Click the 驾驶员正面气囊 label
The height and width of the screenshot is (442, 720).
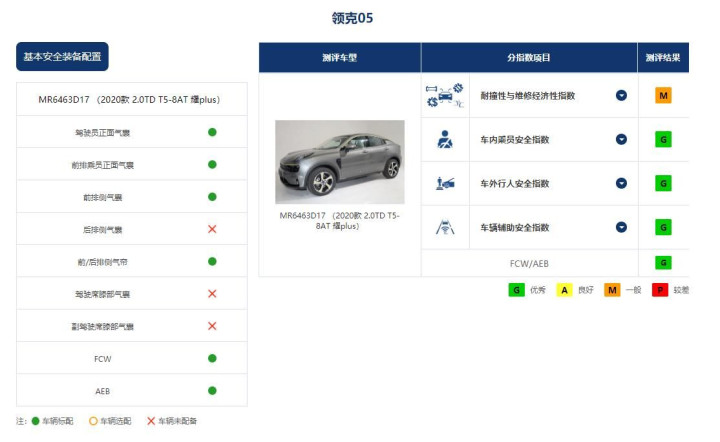click(x=102, y=133)
